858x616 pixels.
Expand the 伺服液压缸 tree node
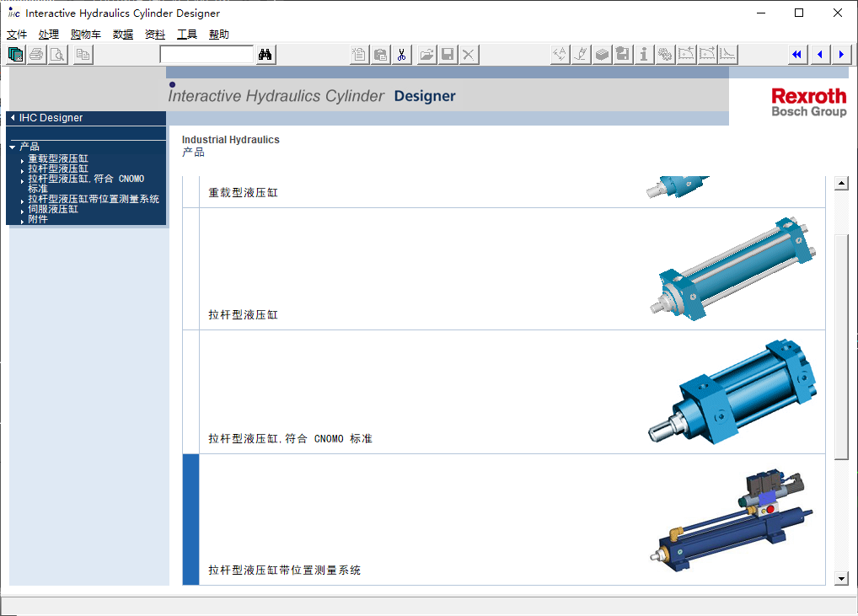point(23,210)
